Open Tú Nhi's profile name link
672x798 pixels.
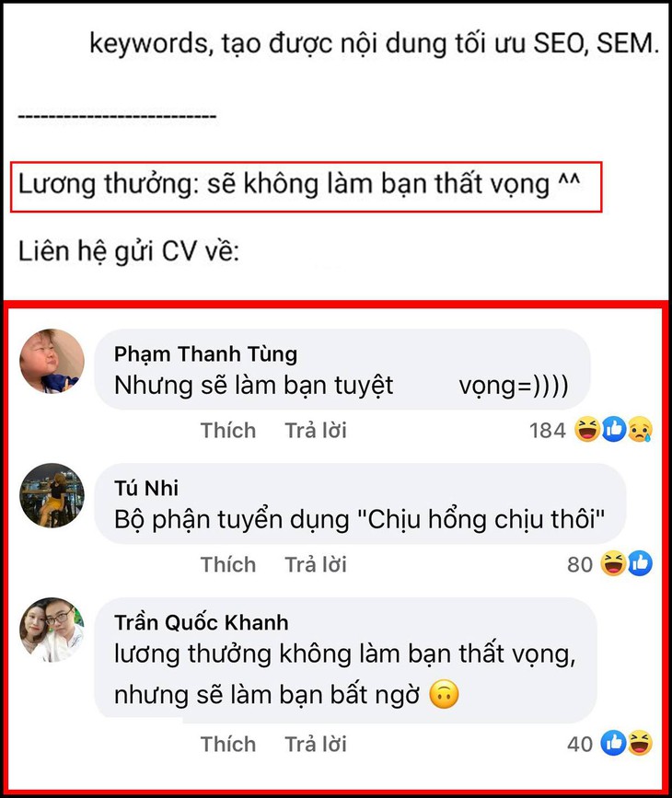point(146,488)
